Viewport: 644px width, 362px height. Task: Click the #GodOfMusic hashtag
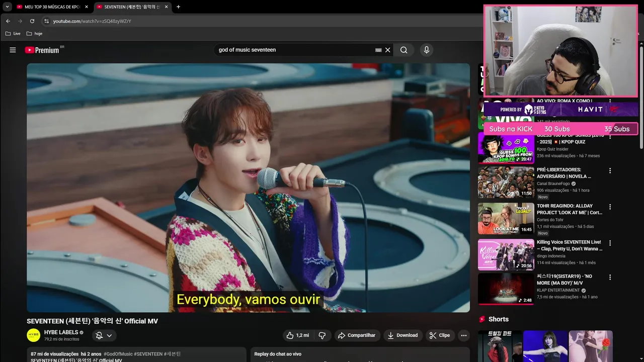click(118, 354)
